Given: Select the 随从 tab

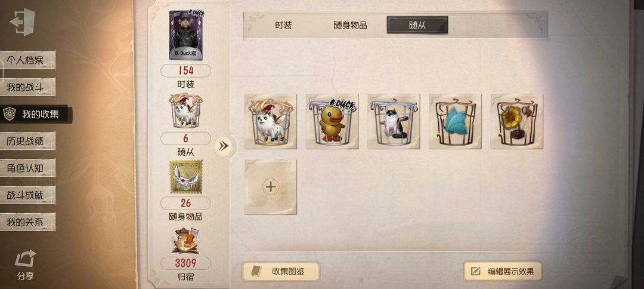Looking at the screenshot, I should point(417,25).
